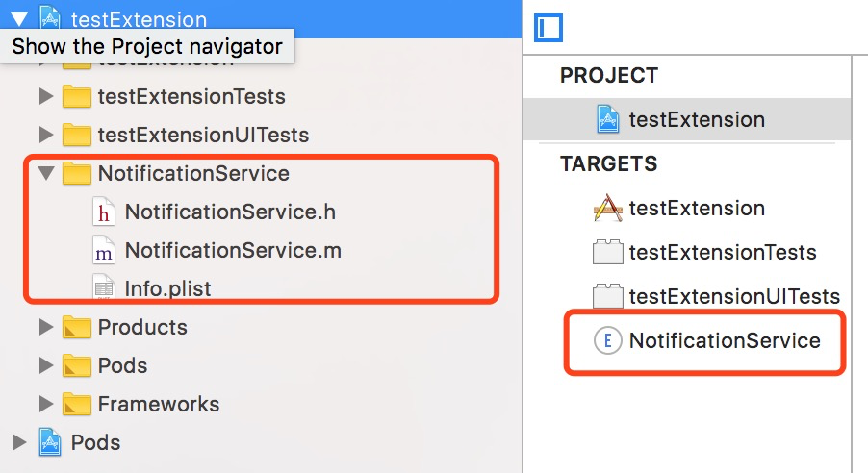Click the NotificationService.m file icon
This screenshot has height=473, width=868.
click(x=103, y=251)
